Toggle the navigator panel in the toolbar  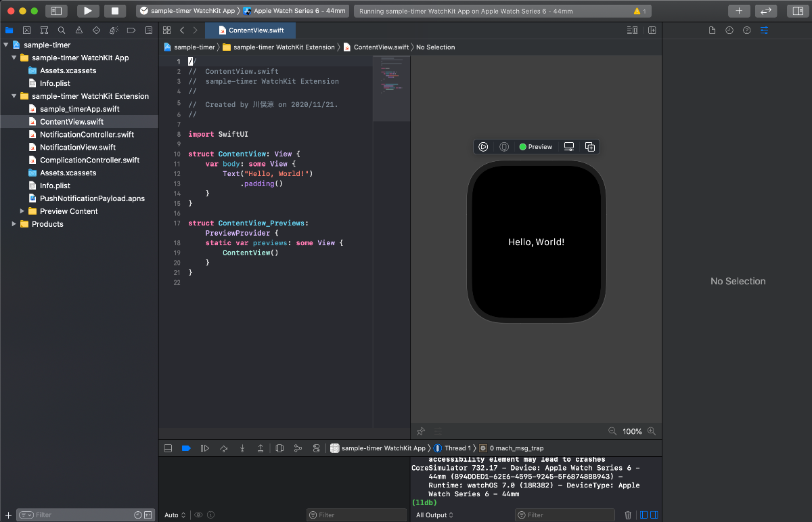pyautogui.click(x=56, y=11)
